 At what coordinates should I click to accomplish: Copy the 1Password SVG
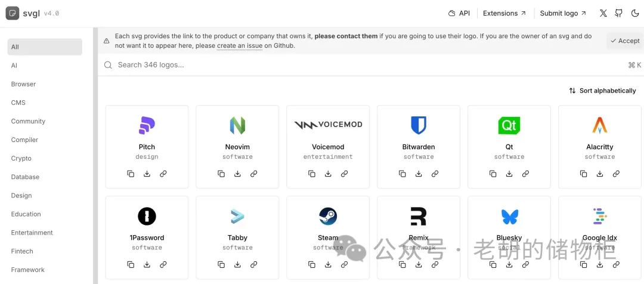click(131, 265)
